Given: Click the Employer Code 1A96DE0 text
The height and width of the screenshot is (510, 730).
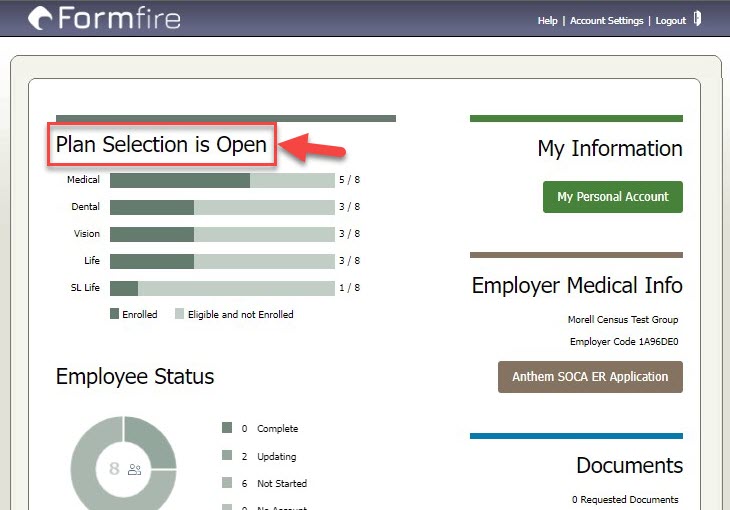Looking at the screenshot, I should point(624,341).
